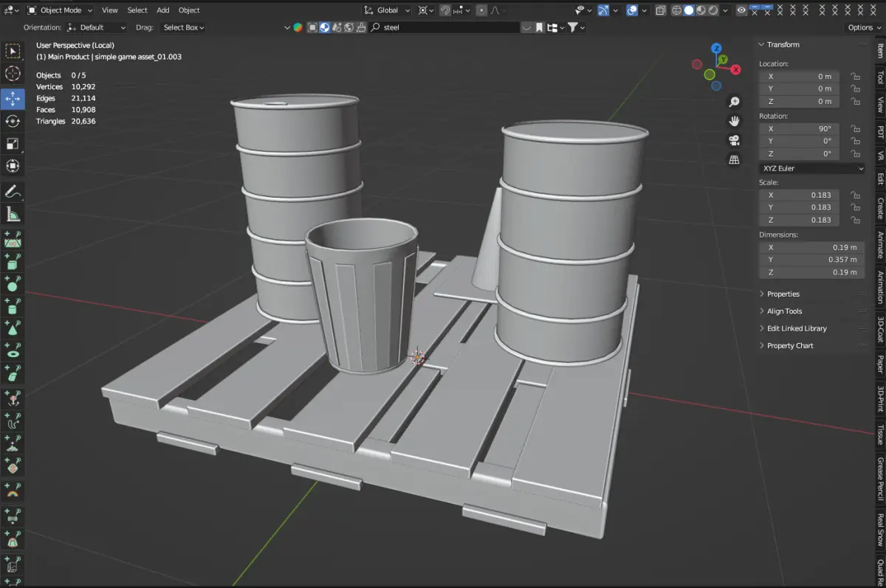
Task: Open the Select menu
Action: point(137,10)
